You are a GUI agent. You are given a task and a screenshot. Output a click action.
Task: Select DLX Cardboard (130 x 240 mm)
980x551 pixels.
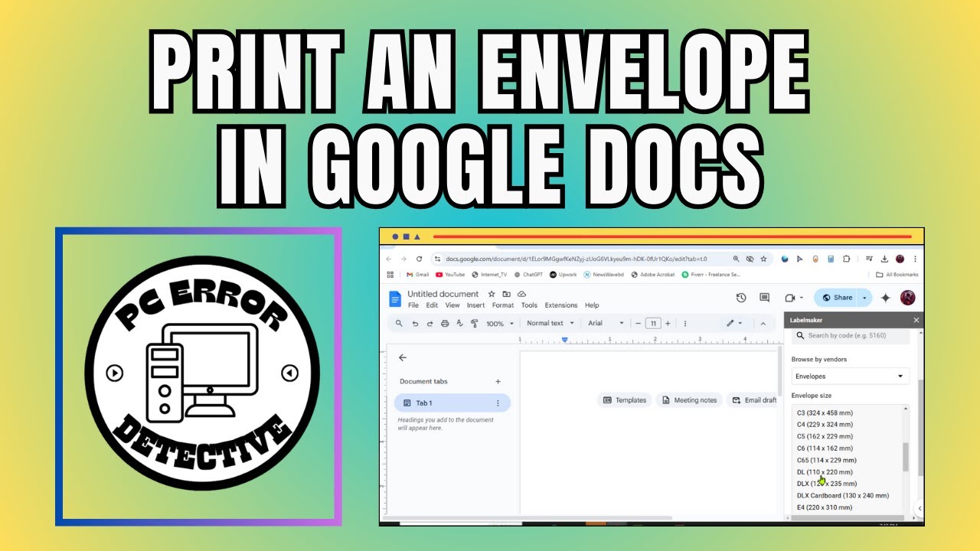[x=843, y=496]
